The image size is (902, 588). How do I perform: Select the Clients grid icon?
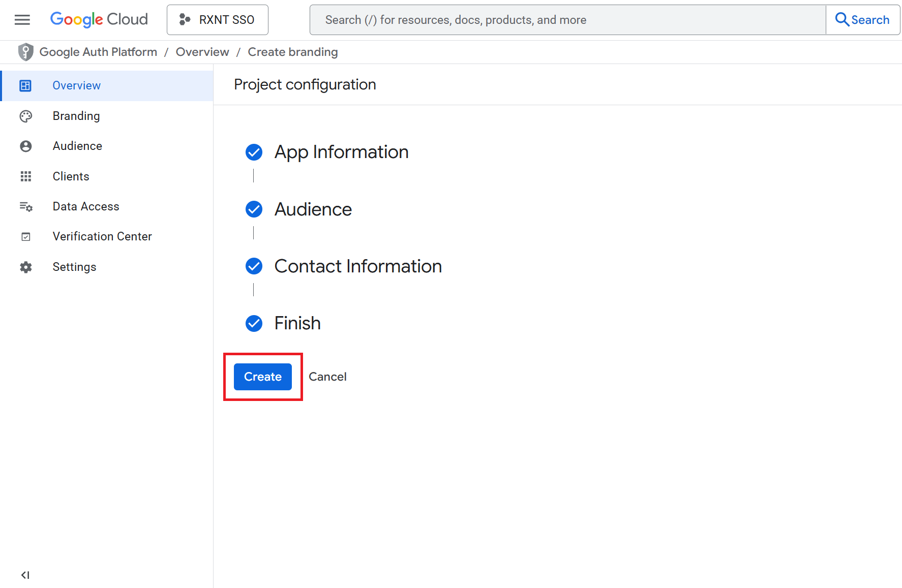click(25, 176)
